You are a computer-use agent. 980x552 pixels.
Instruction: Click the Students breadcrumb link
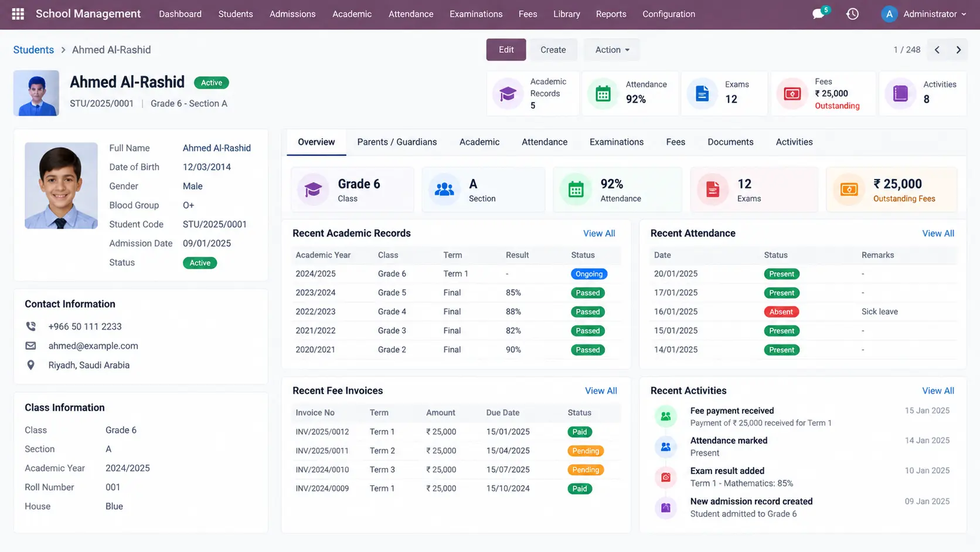[x=33, y=50]
